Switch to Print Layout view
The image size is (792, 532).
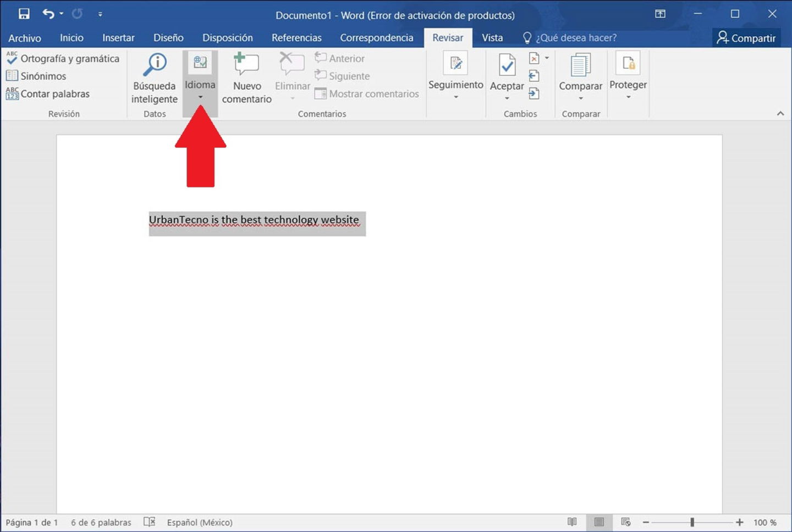point(599,522)
